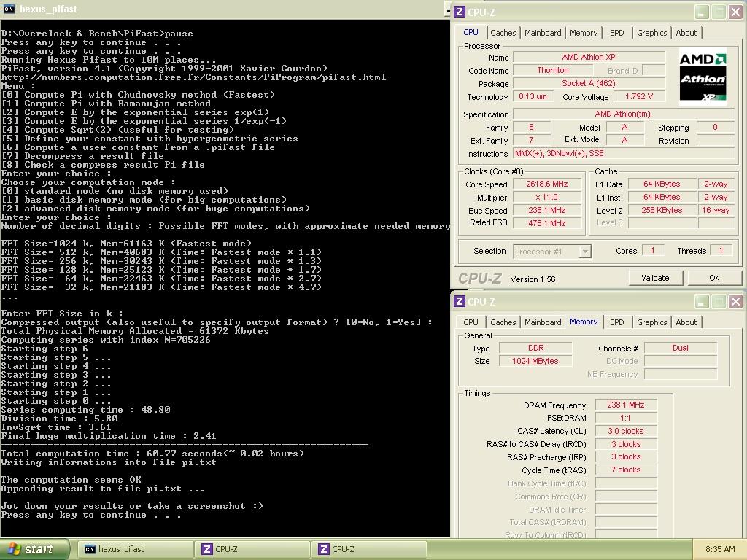The image size is (747, 560).
Task: Click the Core Speed value 2618.6 MHz
Action: click(x=547, y=184)
